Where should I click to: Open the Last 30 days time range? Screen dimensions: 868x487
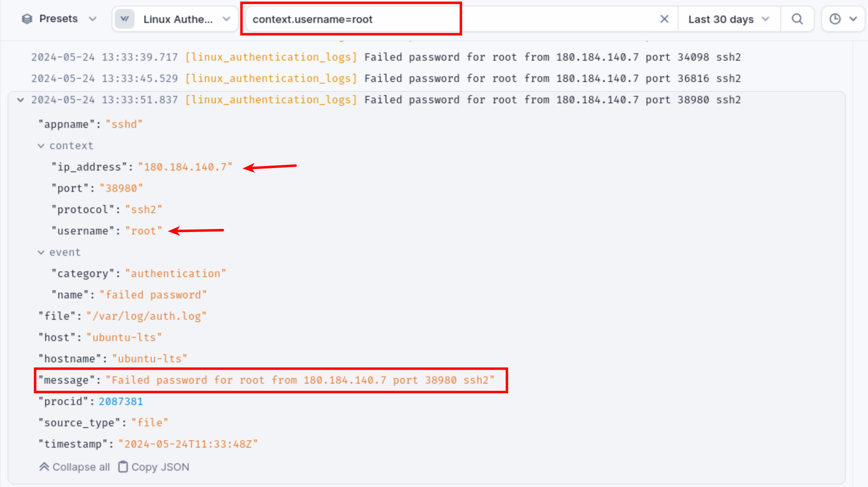pyautogui.click(x=729, y=19)
